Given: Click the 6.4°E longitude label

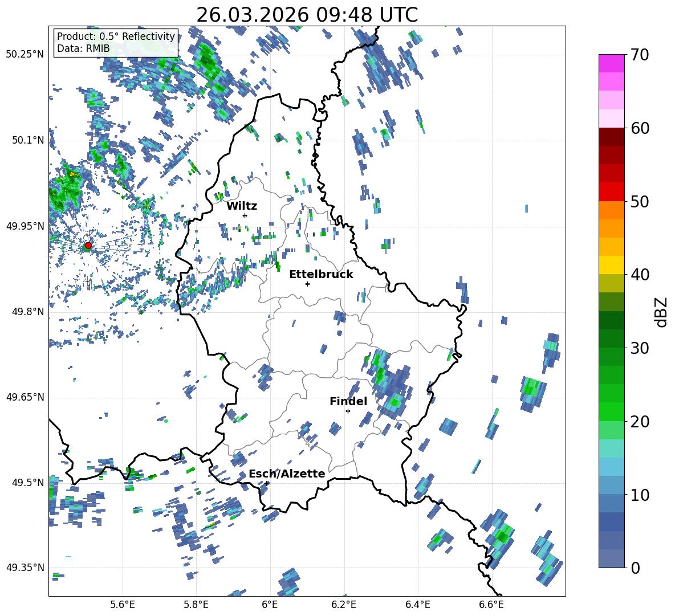Looking at the screenshot, I should [x=417, y=605].
